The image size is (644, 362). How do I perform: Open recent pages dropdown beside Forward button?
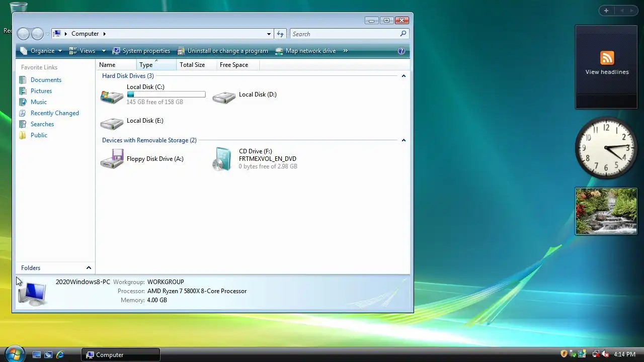(x=47, y=34)
